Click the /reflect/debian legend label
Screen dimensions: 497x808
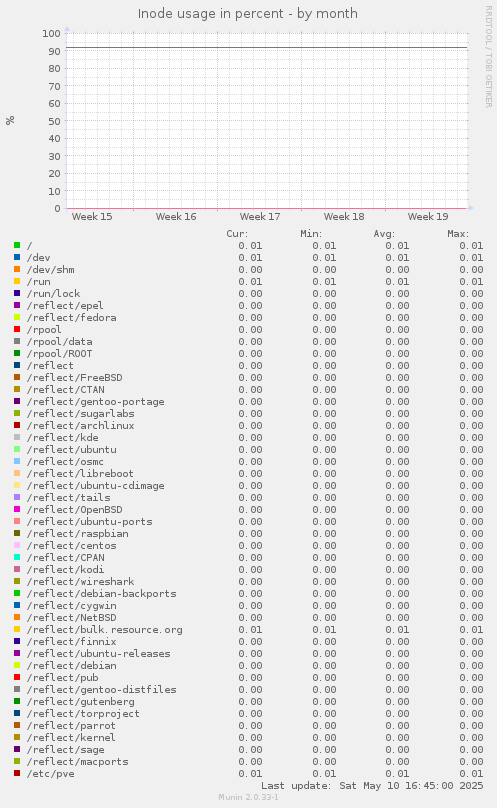(x=72, y=665)
